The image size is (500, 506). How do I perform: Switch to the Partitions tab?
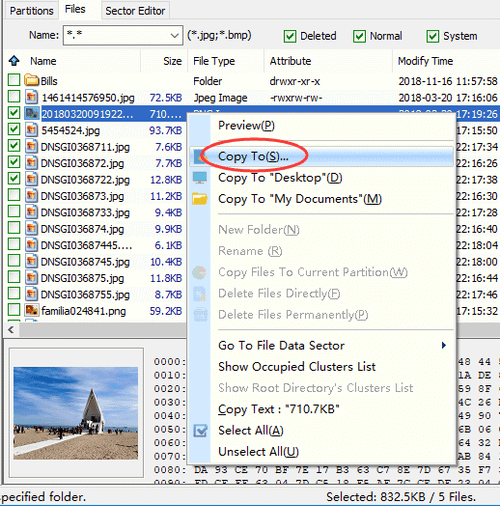(x=31, y=11)
